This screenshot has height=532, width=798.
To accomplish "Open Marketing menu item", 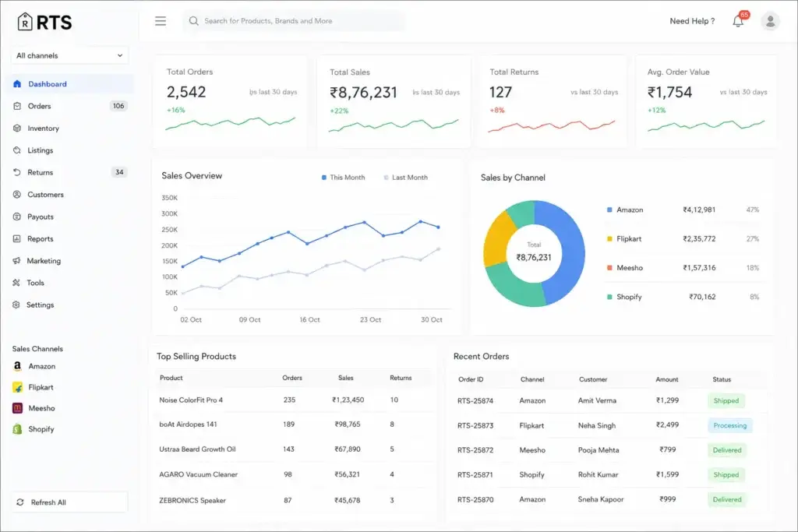I will point(70,260).
